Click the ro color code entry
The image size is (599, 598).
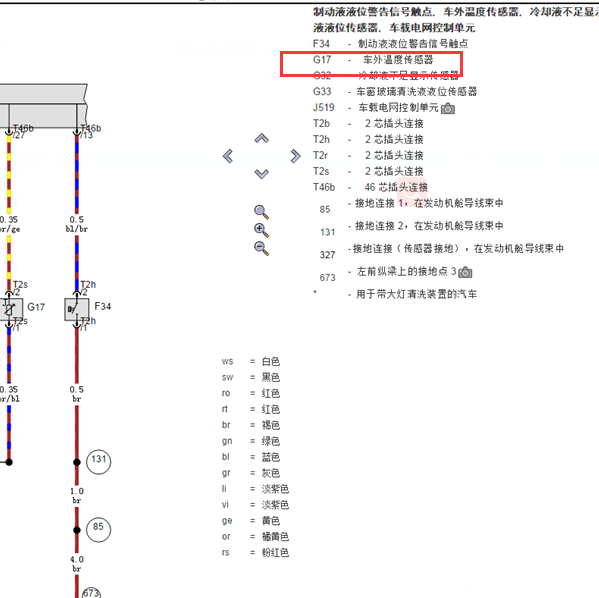251,393
